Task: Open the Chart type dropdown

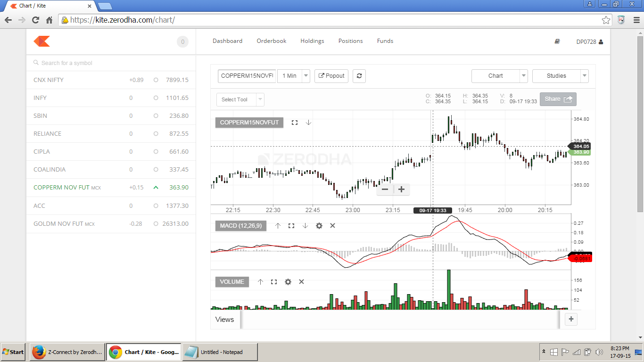Action: [499, 76]
